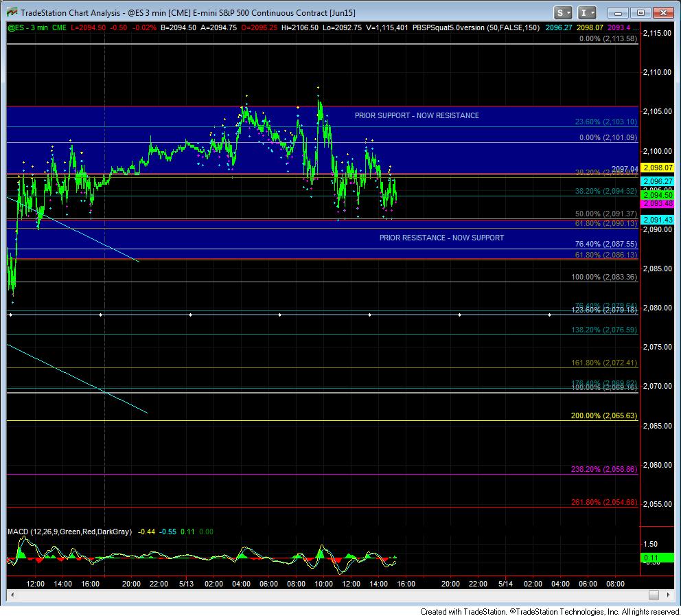Click the 2,060.00 price axis label
Viewport: 681px width, 616px height.
[x=657, y=465]
